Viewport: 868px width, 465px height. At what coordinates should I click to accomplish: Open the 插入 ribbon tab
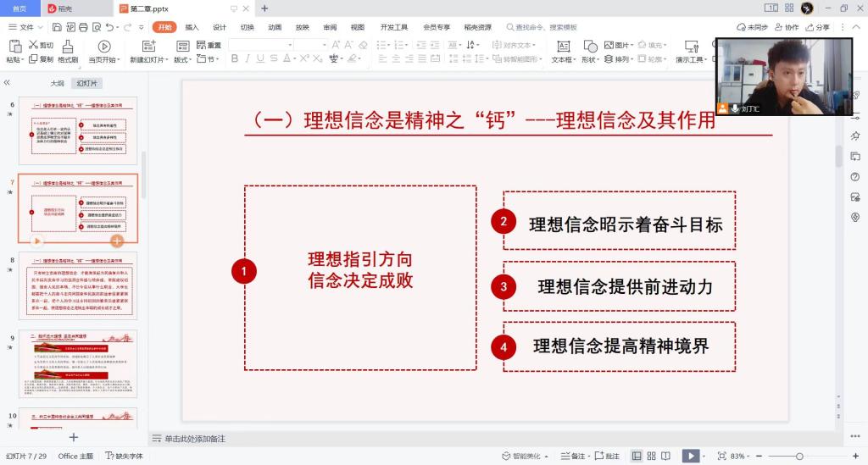192,27
